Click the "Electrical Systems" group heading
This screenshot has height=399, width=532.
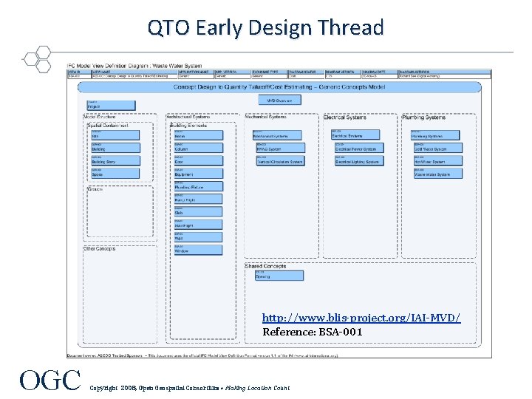click(x=345, y=117)
